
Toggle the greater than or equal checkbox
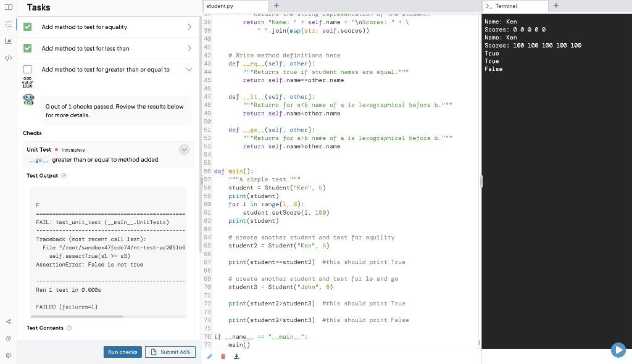pos(27,69)
